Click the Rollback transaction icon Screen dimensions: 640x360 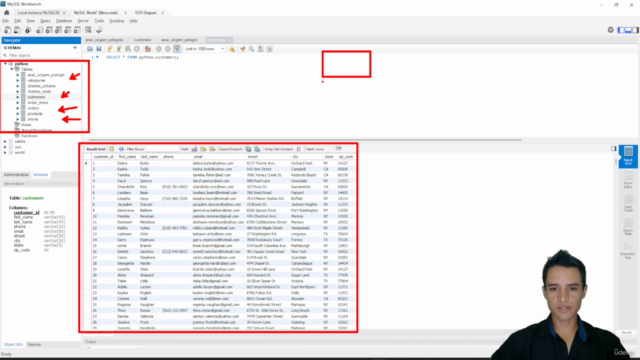(x=168, y=49)
